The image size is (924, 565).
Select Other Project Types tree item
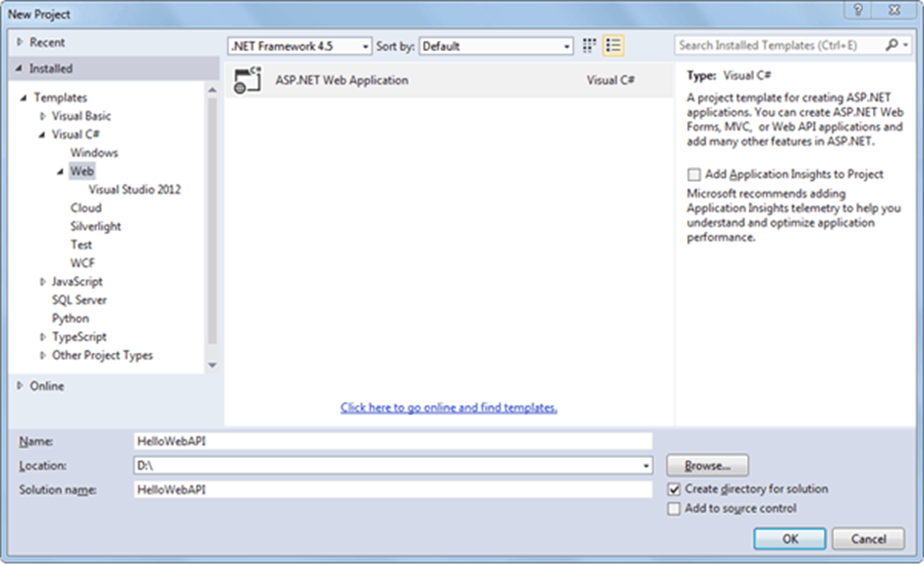point(102,356)
